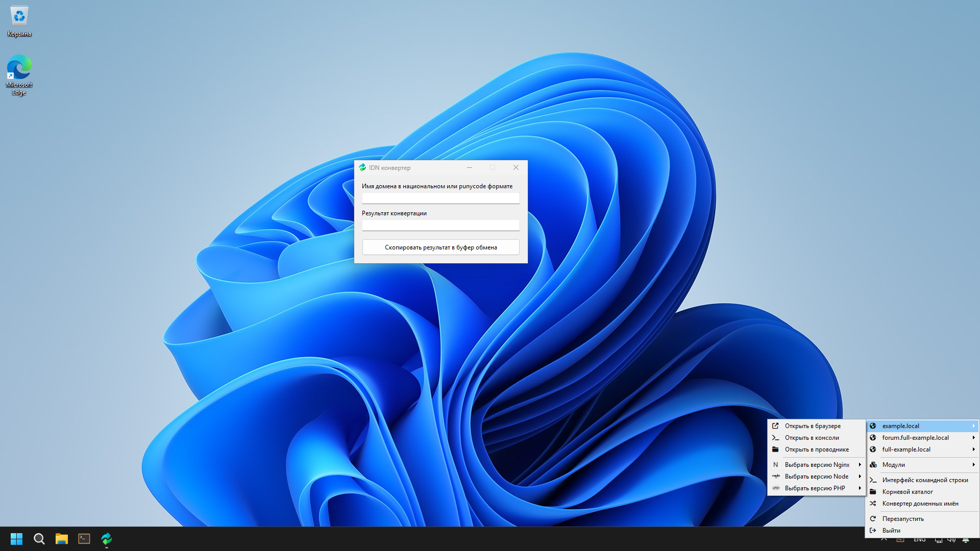Click Скопировать результат в буфер обмена button
This screenshot has width=980, height=551.
[x=440, y=247]
